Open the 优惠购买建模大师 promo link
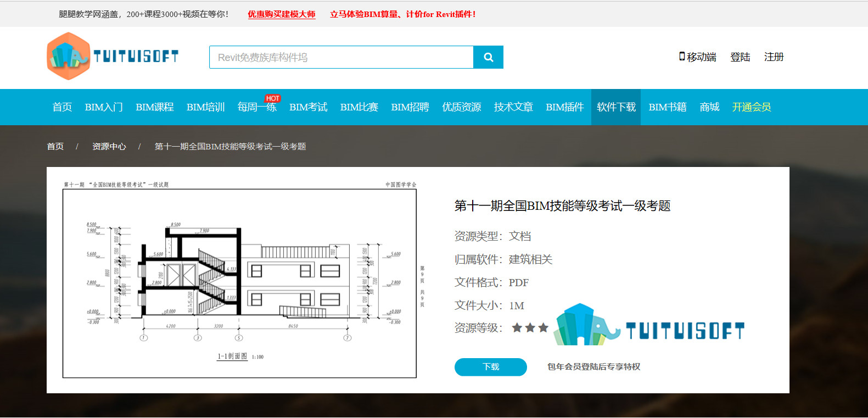868x418 pixels. pyautogui.click(x=282, y=14)
